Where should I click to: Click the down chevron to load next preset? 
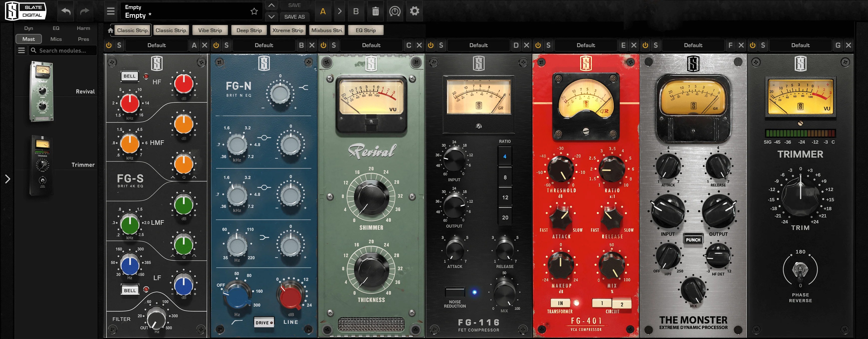271,16
